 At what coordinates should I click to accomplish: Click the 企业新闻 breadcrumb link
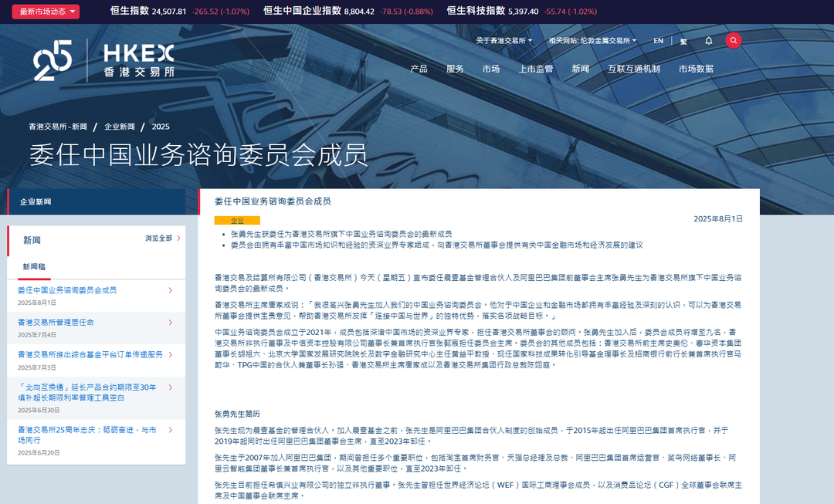click(x=120, y=127)
